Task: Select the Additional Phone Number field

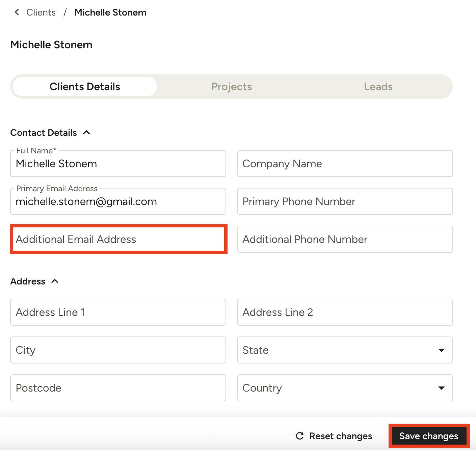Action: [344, 239]
